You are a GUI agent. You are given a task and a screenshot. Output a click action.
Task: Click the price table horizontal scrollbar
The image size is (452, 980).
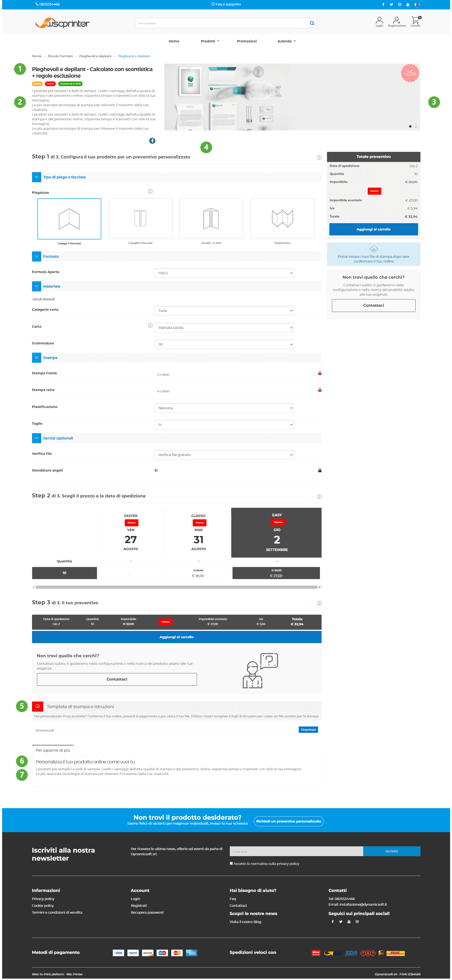click(177, 587)
